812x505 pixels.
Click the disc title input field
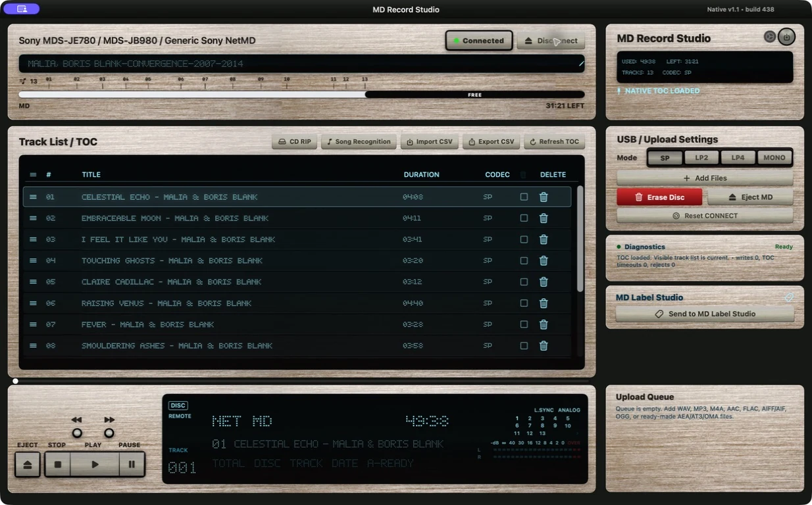(x=301, y=64)
